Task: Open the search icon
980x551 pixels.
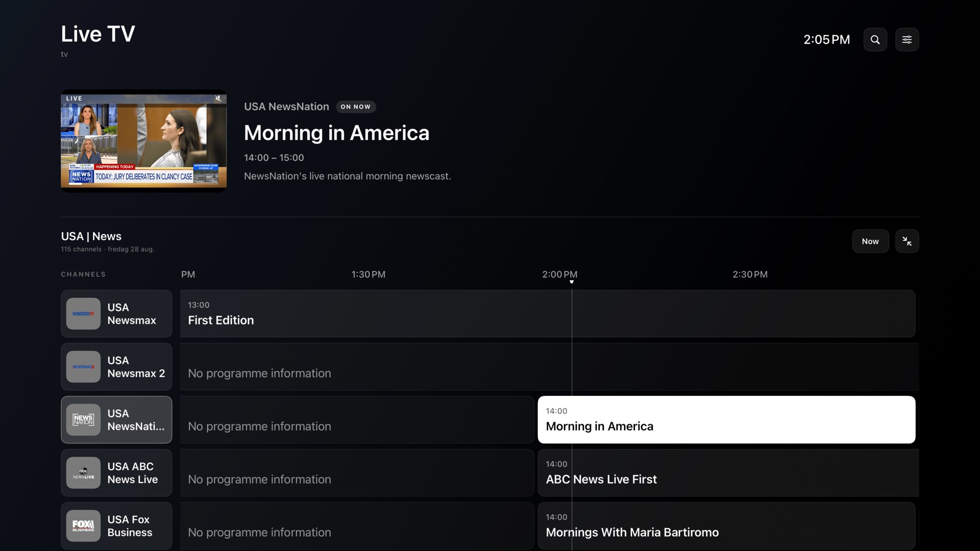Action: point(875,39)
